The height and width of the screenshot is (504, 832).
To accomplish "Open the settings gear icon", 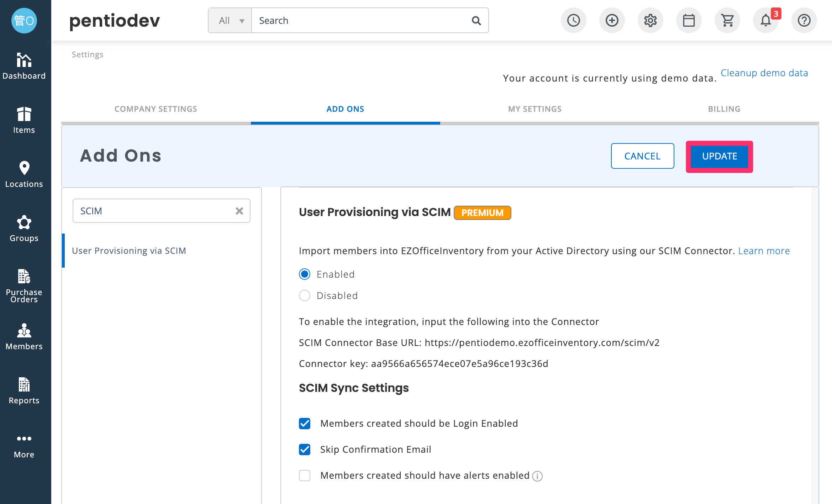I will coord(650,20).
